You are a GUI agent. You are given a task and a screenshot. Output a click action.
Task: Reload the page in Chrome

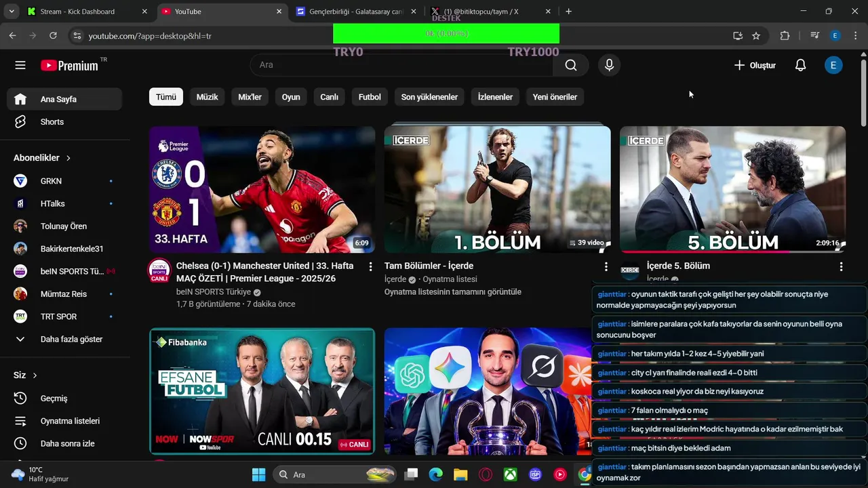(53, 35)
